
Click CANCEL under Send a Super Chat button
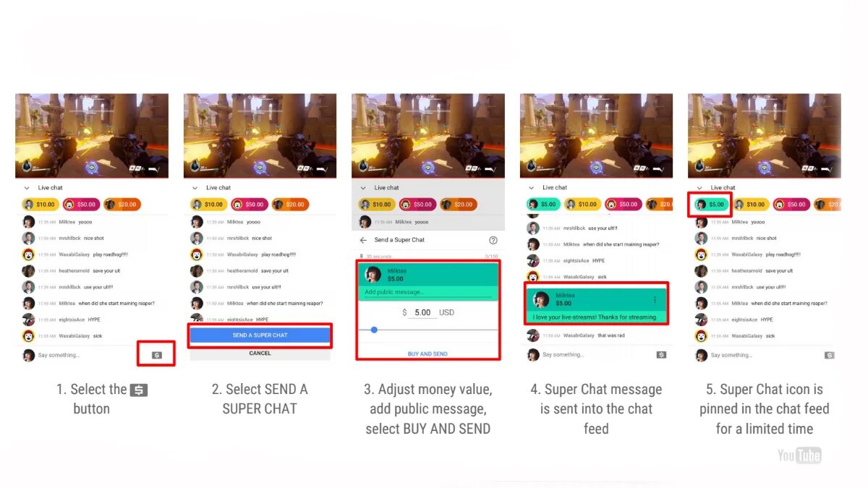pos(260,354)
